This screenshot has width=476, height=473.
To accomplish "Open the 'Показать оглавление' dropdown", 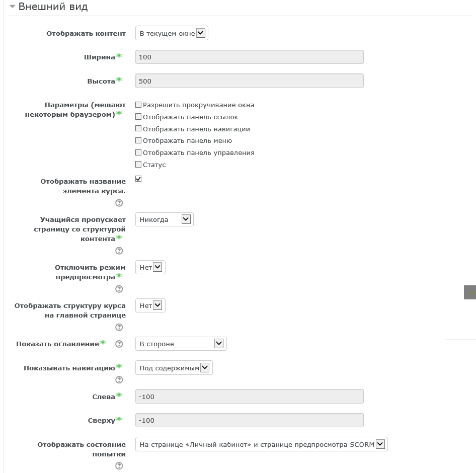I will pyautogui.click(x=181, y=344).
